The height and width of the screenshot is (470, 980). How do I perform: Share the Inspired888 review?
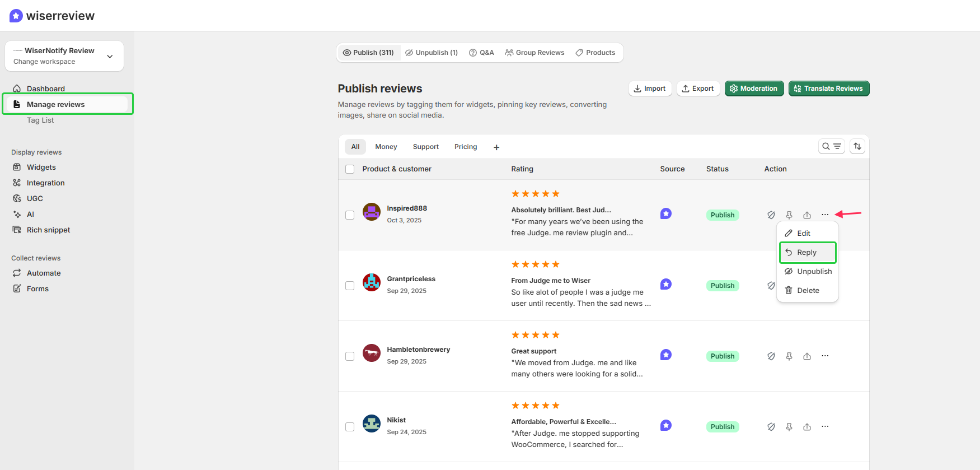pos(807,215)
